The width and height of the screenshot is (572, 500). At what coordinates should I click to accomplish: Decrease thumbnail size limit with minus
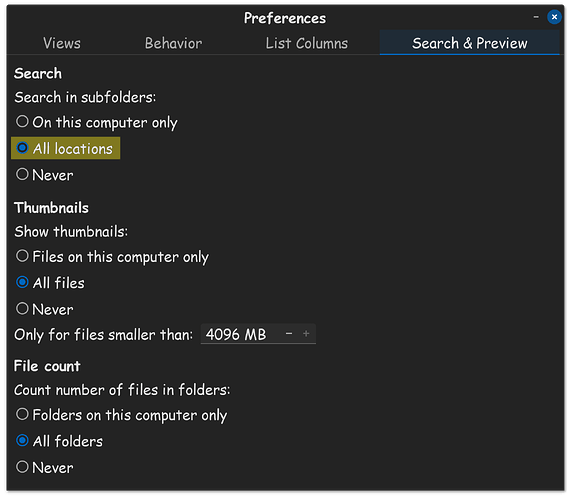click(289, 334)
